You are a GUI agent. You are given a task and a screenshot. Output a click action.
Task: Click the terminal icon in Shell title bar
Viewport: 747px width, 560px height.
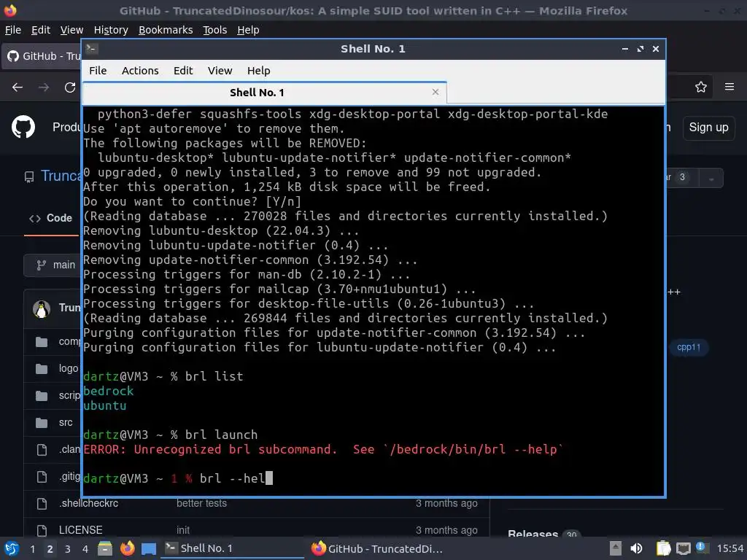[91, 48]
